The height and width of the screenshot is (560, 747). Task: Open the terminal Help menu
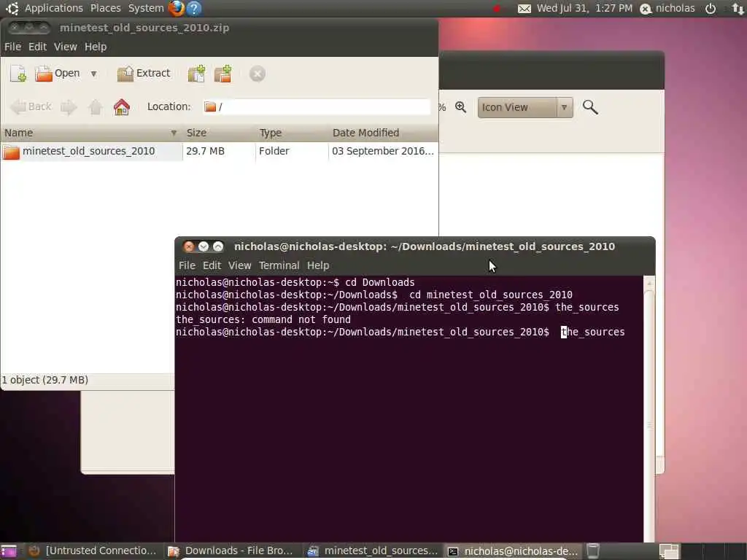(x=318, y=265)
